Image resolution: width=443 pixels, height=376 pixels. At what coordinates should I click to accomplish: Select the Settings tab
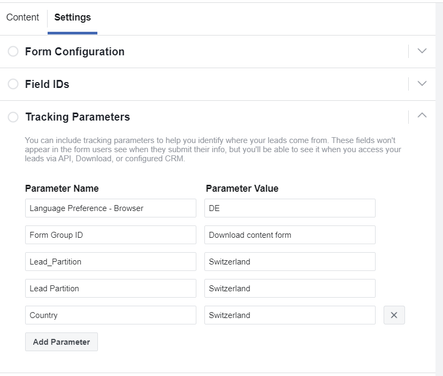pos(72,17)
